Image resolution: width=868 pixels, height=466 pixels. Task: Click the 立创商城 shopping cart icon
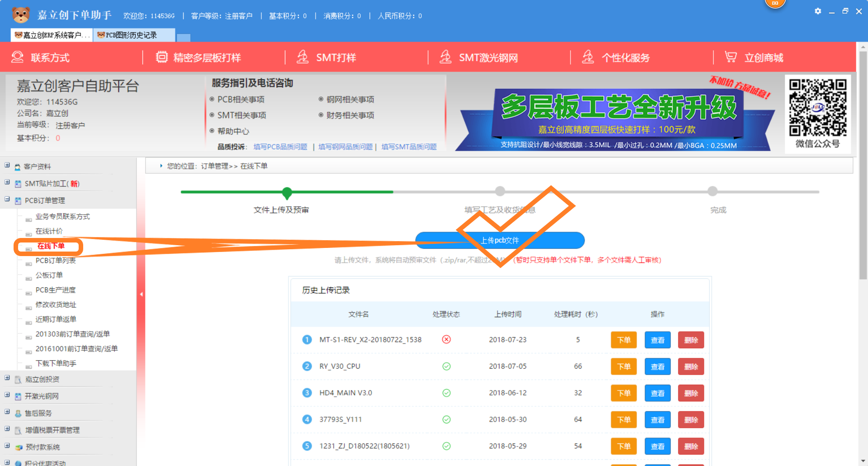(x=731, y=57)
